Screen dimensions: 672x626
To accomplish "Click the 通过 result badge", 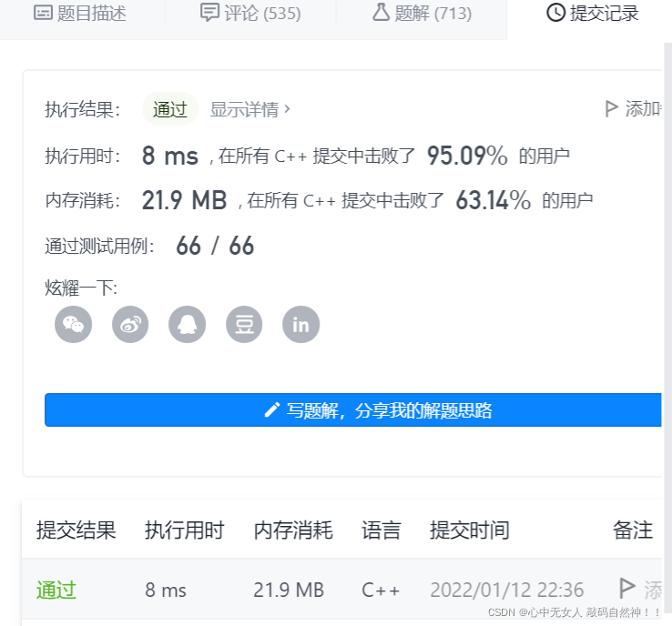I will (x=170, y=109).
